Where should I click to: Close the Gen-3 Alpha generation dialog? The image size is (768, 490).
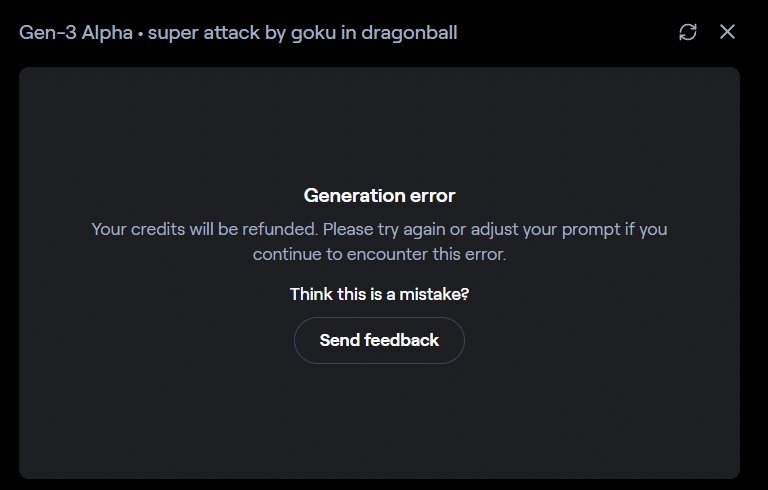point(727,32)
